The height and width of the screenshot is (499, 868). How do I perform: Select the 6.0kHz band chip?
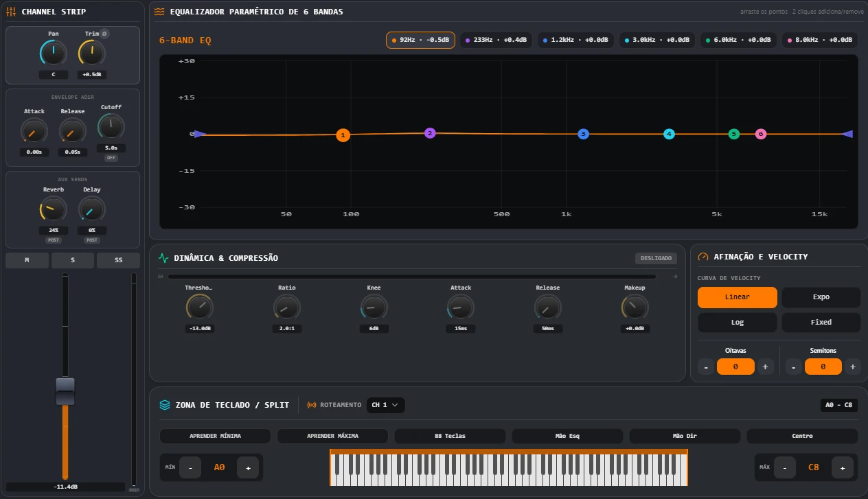(738, 40)
